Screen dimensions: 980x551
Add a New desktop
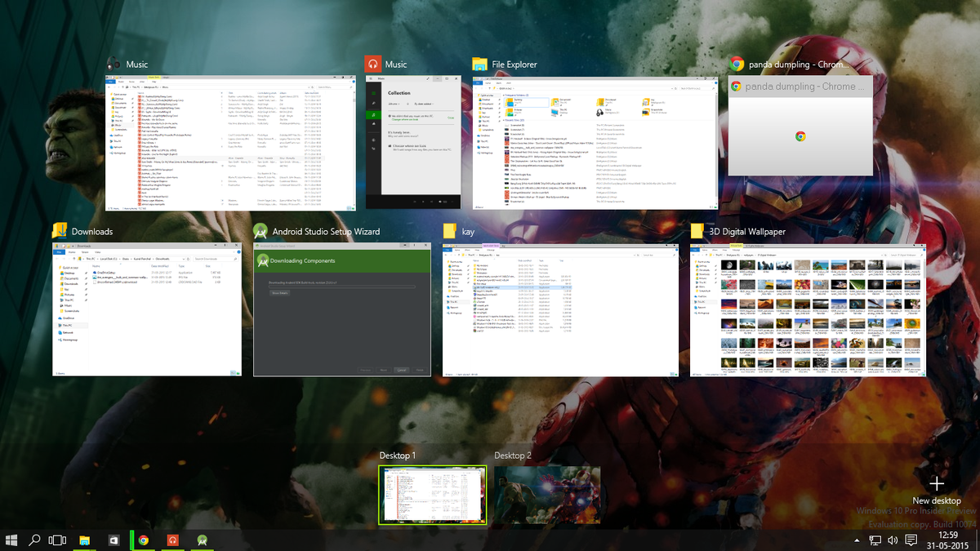[x=937, y=491]
